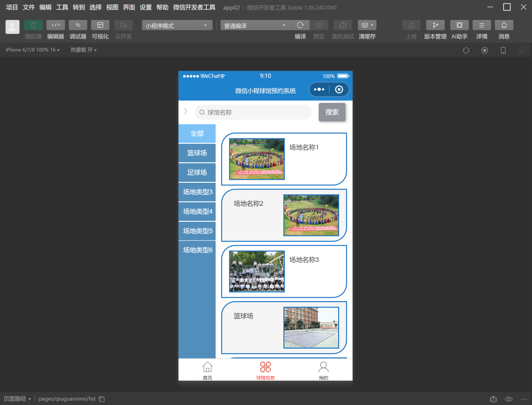The image size is (532, 405).
Task: Open the iPhone 6/7/8 device dropdown
Action: point(32,50)
